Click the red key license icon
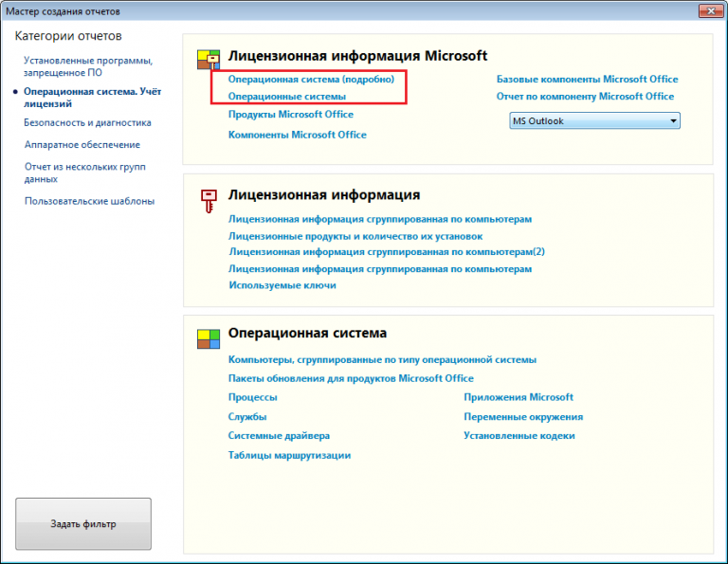 tap(208, 200)
